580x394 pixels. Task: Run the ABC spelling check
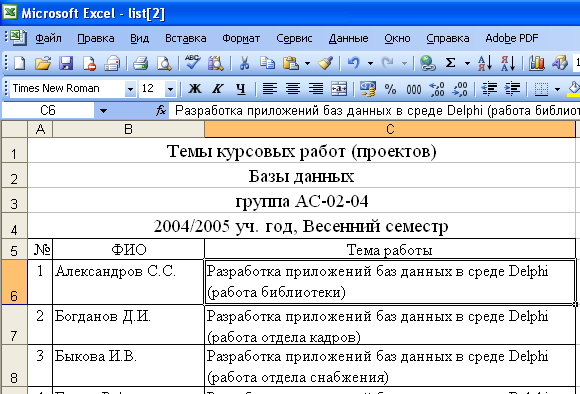click(193, 63)
